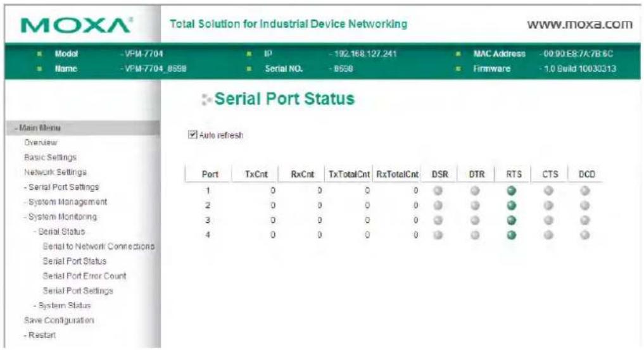Click the gray DSR indicator for port 3
Screen dimensions: 644x350
(438, 220)
